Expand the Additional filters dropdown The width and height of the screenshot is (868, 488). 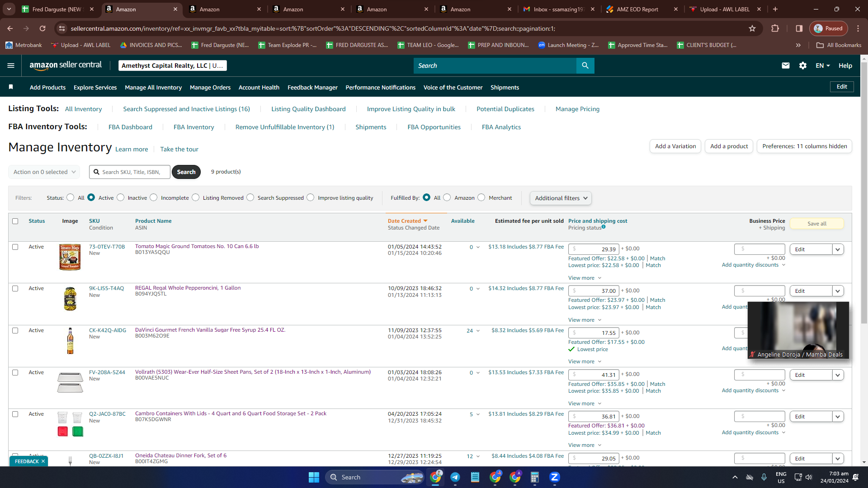[561, 198]
